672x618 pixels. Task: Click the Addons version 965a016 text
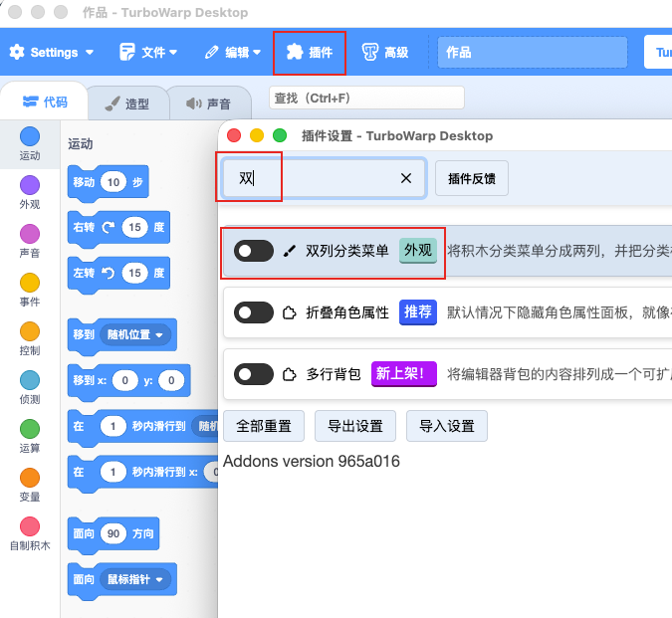pos(312,461)
